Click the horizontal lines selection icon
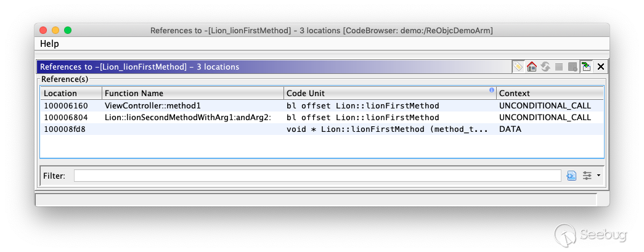 [559, 67]
